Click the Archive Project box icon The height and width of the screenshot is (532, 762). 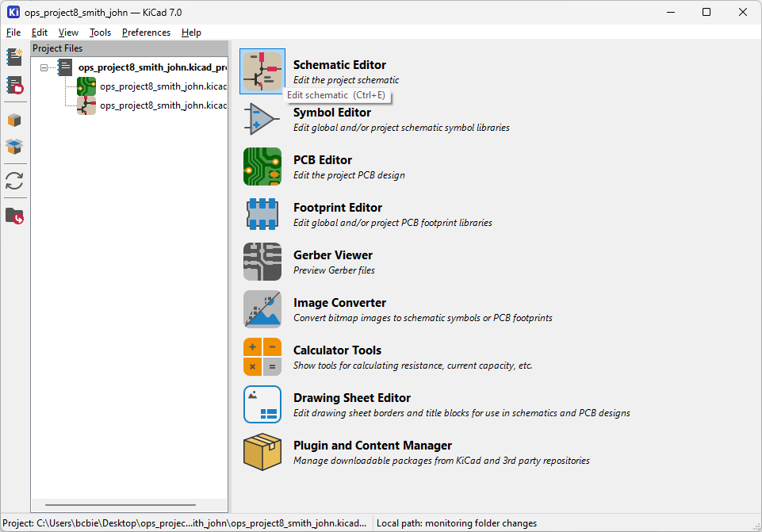coord(14,120)
